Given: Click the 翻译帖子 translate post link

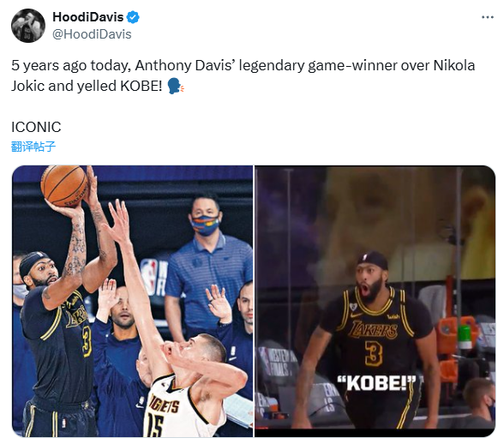Looking at the screenshot, I should point(33,147).
